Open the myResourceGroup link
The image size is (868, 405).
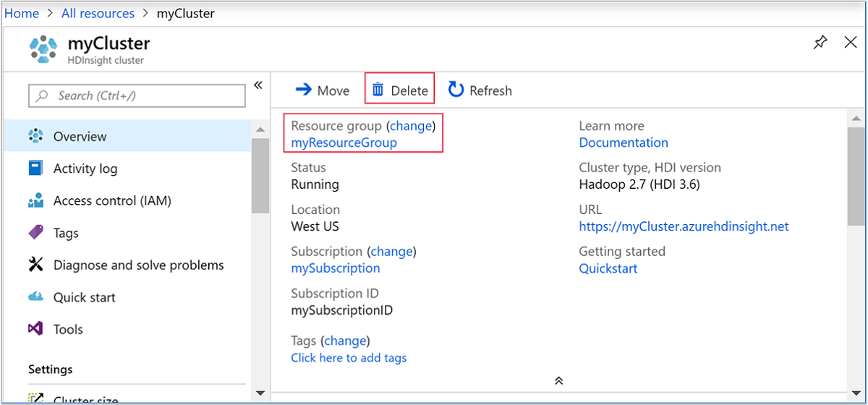click(x=344, y=142)
